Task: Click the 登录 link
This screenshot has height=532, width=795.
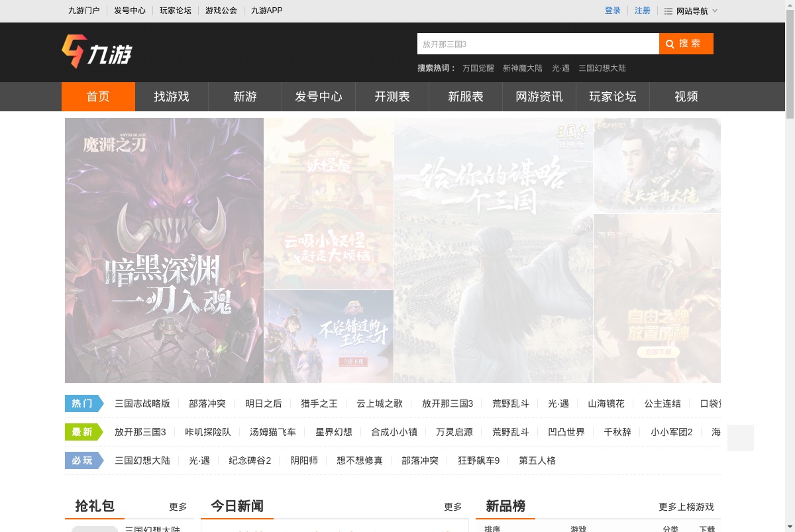Action: pos(613,11)
